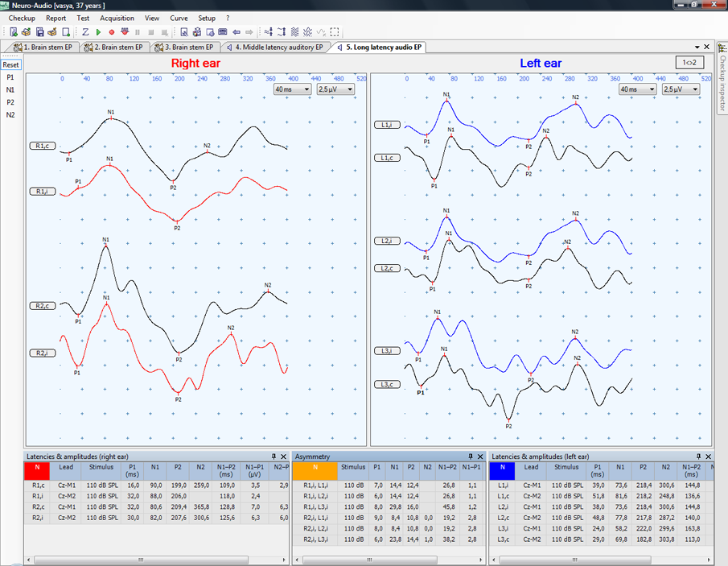Open the ? help menu
728x566 pixels.
(x=228, y=19)
